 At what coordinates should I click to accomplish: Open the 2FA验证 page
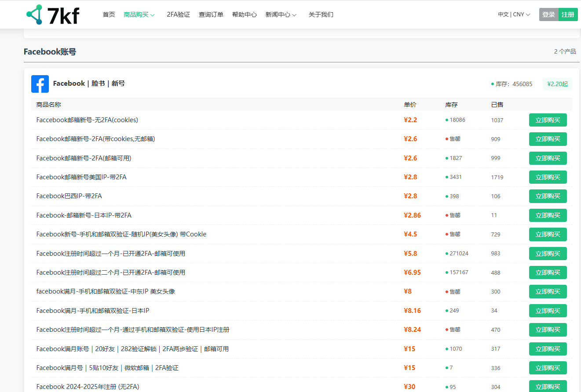pos(178,15)
